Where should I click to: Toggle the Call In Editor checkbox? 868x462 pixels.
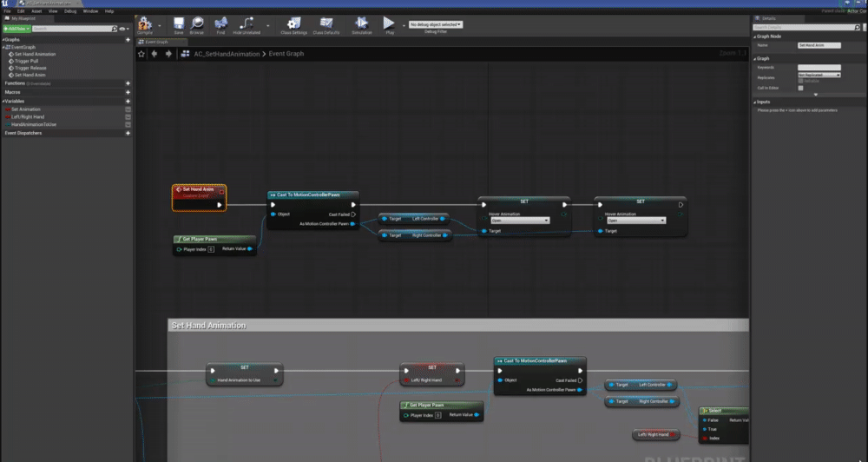800,88
